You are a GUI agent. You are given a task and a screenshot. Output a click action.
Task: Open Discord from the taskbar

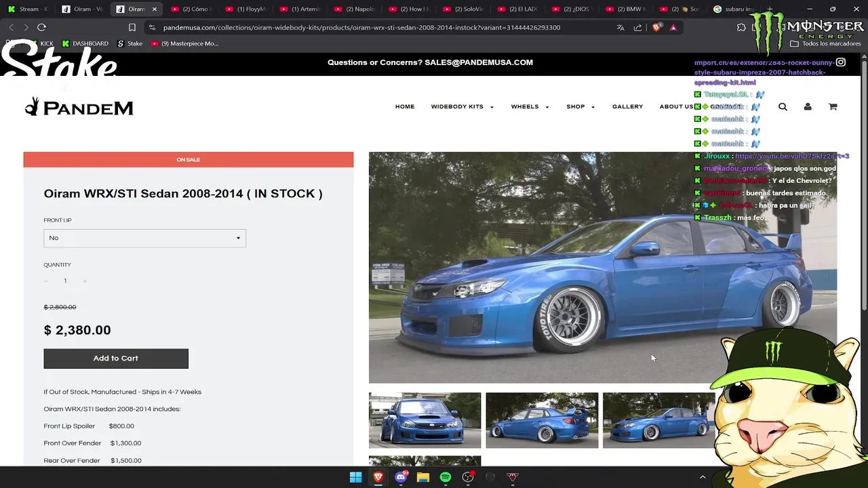click(x=400, y=477)
